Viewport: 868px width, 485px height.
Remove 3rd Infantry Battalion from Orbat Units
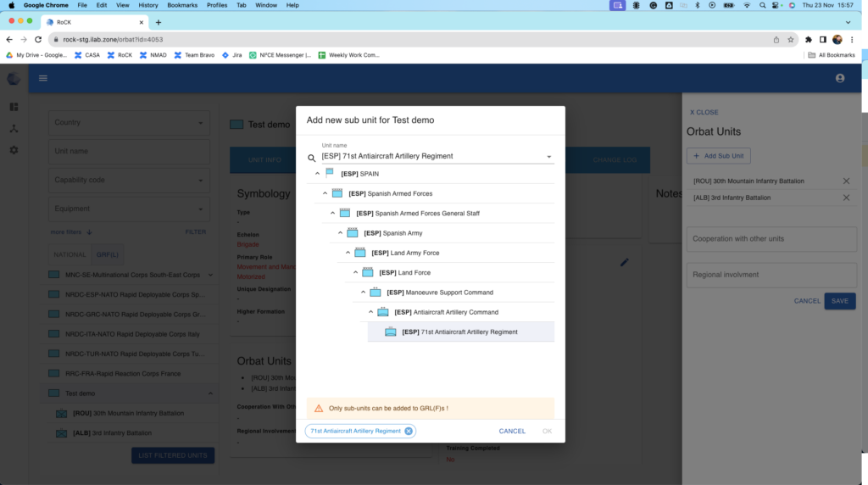pos(846,198)
